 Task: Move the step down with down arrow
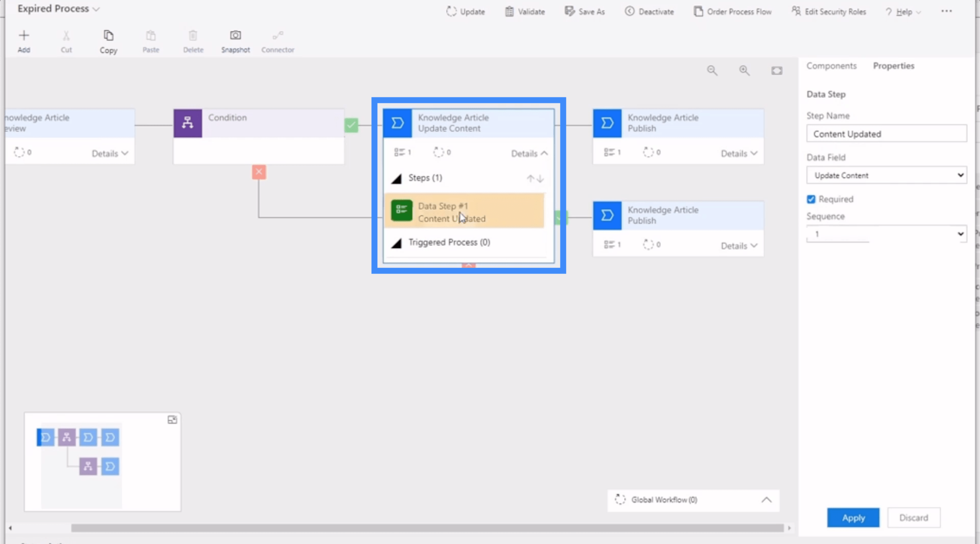pos(540,178)
